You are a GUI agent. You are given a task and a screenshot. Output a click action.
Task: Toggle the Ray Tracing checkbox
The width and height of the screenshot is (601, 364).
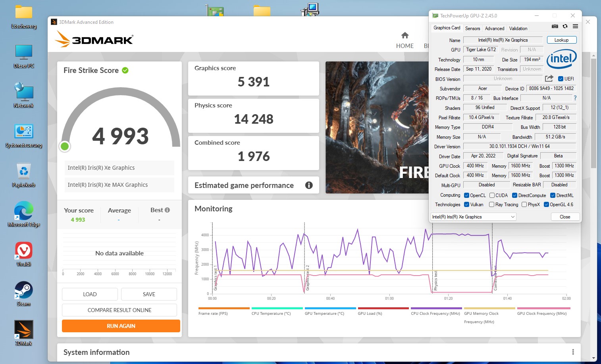(x=491, y=205)
